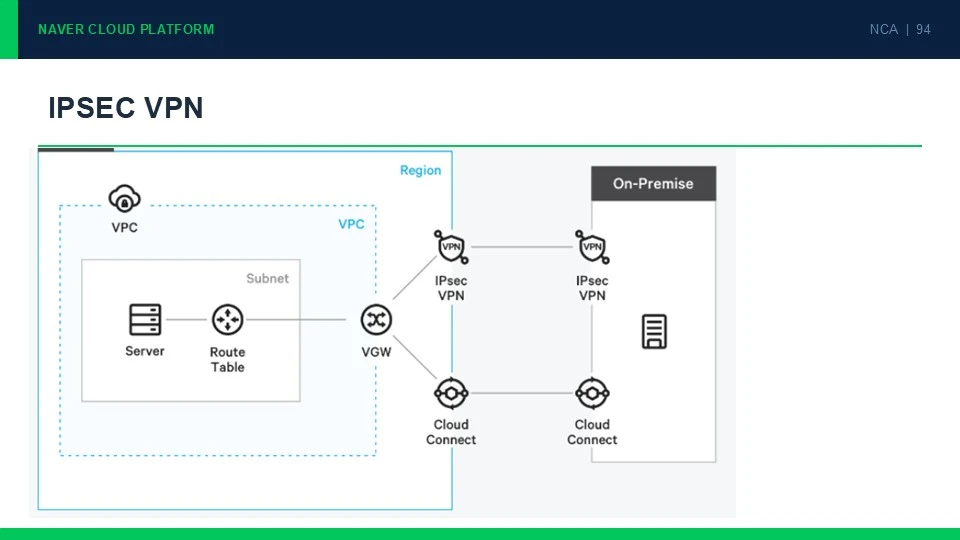Click the NCA | 94 page number
Image resolution: width=960 pixels, height=540 pixels.
900,29
